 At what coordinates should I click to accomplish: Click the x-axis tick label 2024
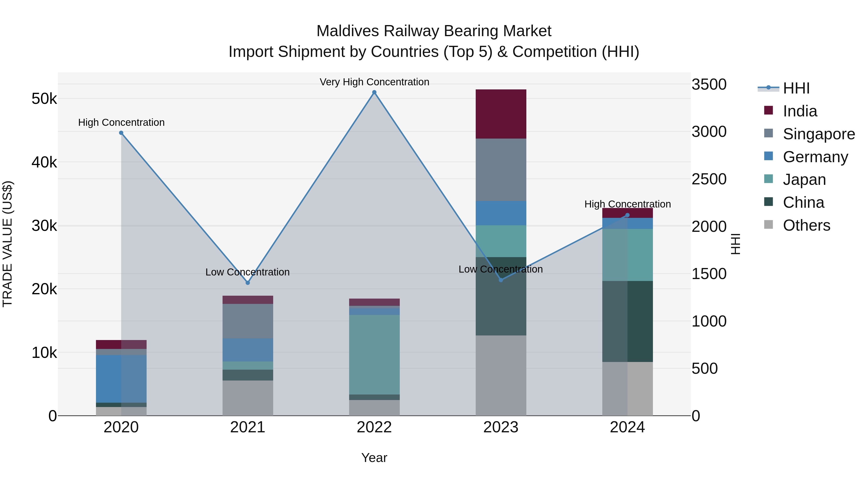click(627, 427)
